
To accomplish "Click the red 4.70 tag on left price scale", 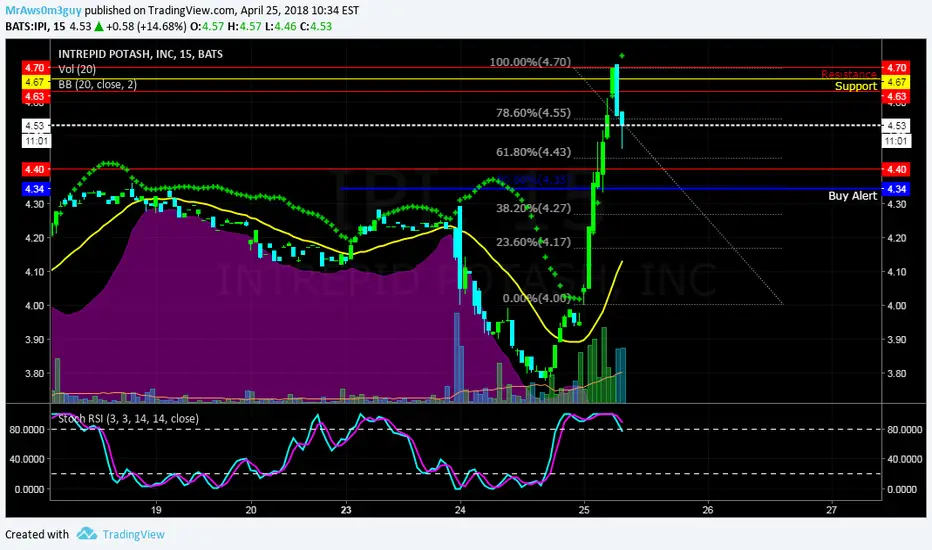I will click(35, 67).
